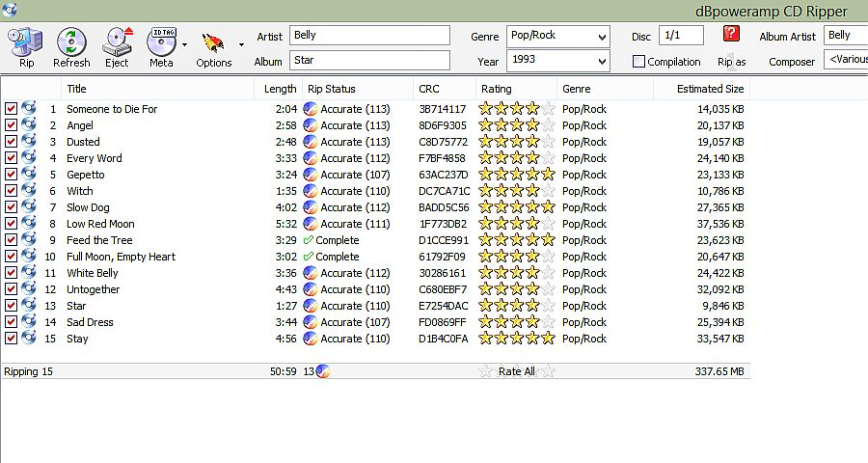Click the CD icon for track Slow Dog

(x=29, y=206)
